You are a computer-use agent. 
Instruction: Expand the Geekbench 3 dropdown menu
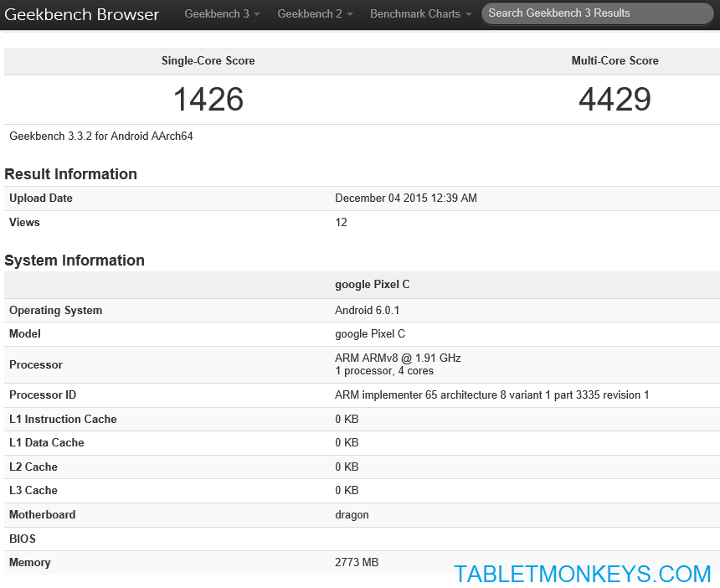point(222,13)
